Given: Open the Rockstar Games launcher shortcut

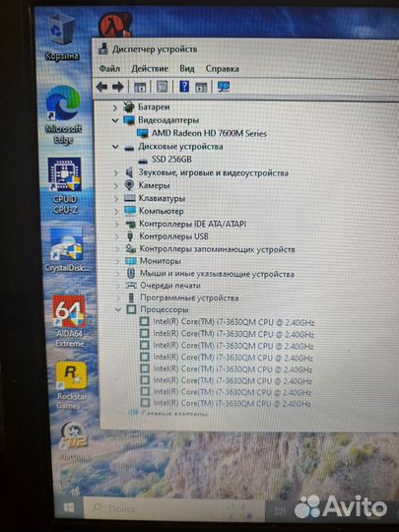Looking at the screenshot, I should (x=72, y=385).
